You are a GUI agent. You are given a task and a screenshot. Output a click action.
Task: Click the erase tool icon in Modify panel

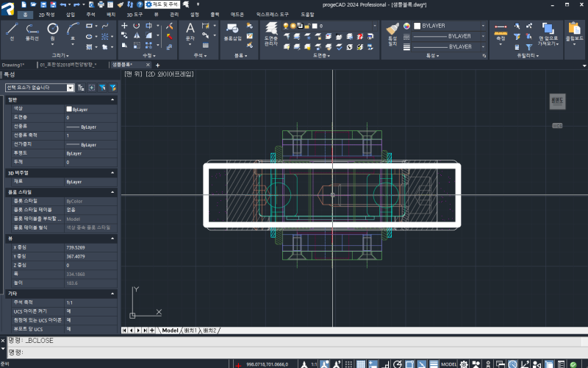tap(170, 26)
